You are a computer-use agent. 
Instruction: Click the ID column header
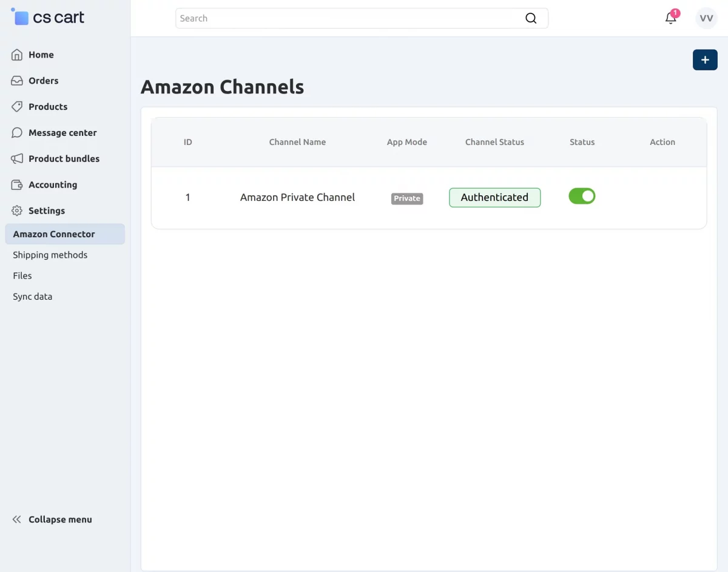click(187, 142)
